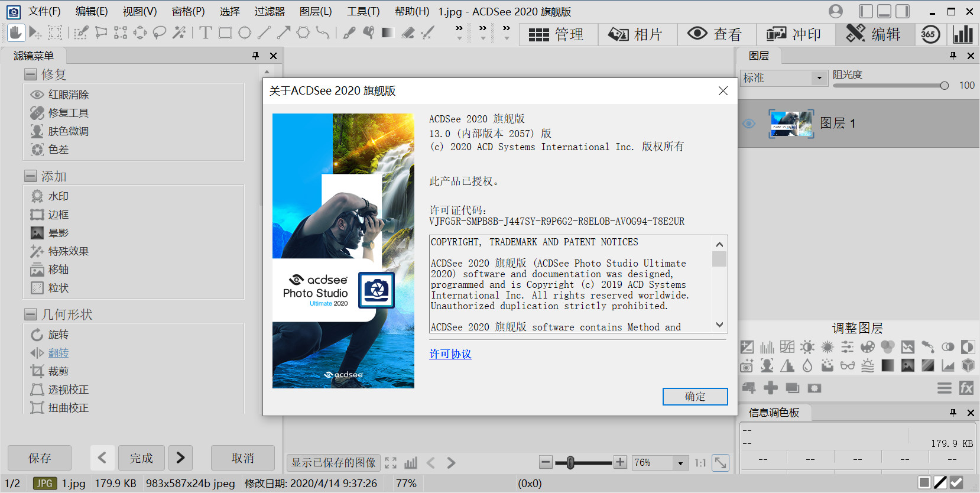This screenshot has width=980, height=493.
Task: Toggle 1:1 actual size zoom
Action: point(700,463)
